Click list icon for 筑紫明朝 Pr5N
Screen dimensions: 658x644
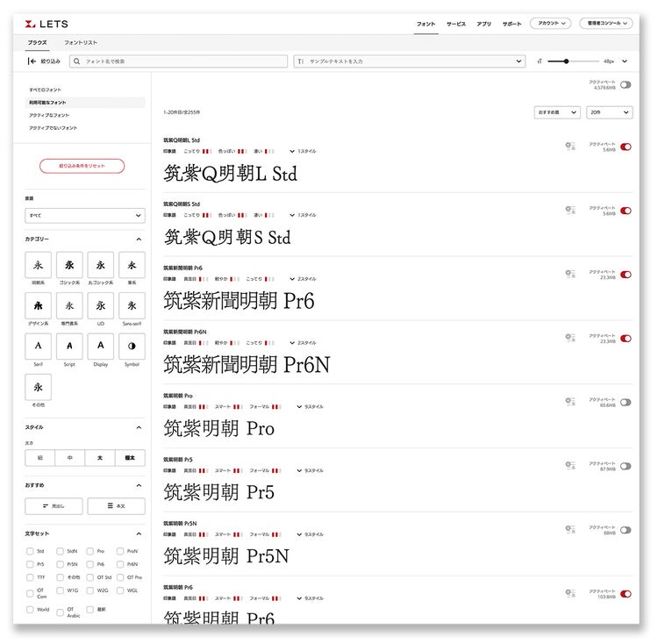[x=570, y=529]
